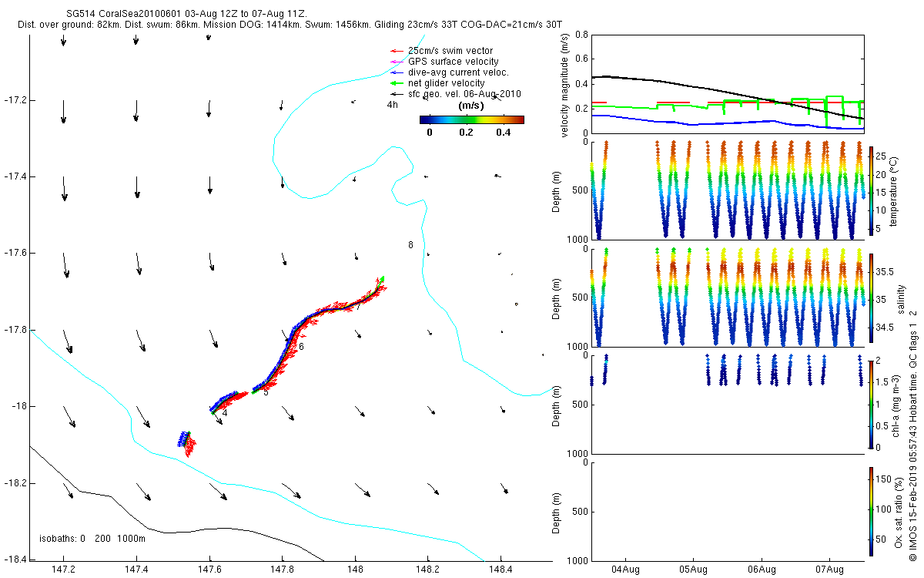Click the '06Aug' time axis tick
The image size is (924, 578).
tap(762, 570)
